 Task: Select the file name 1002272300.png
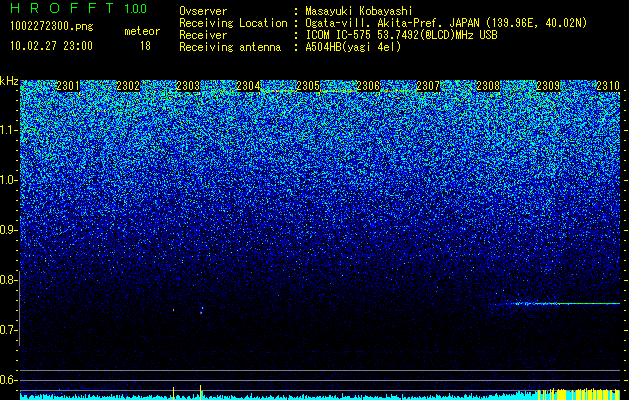click(52, 26)
